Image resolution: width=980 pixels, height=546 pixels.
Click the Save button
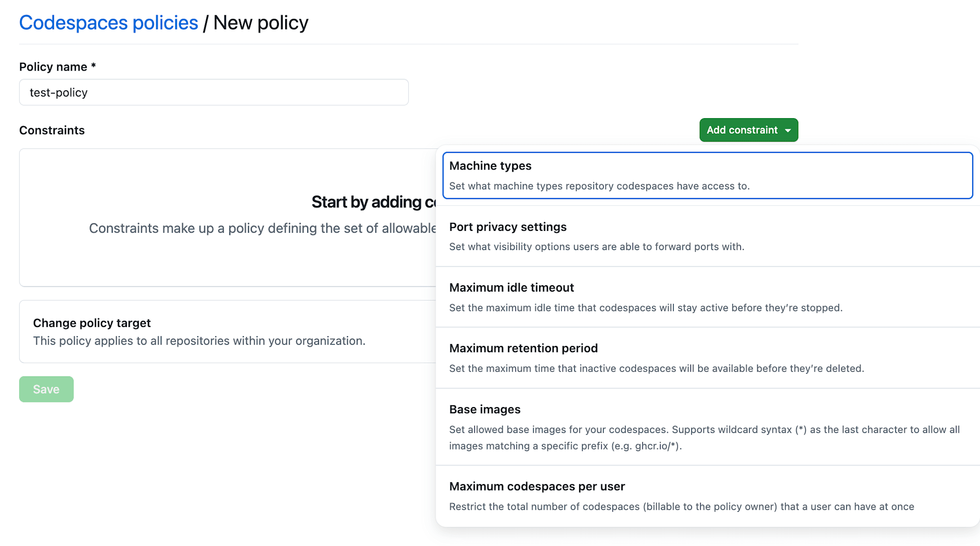(x=46, y=389)
